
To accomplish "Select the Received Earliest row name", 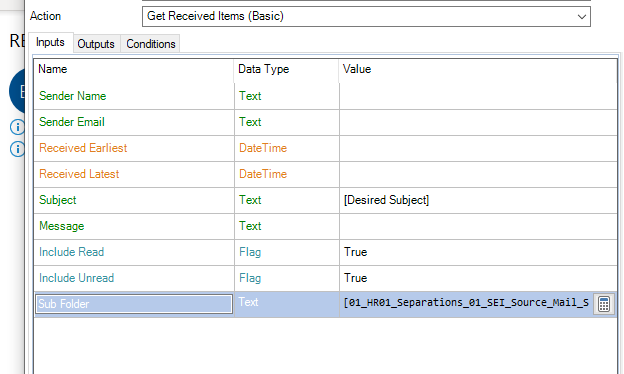I will tap(83, 148).
